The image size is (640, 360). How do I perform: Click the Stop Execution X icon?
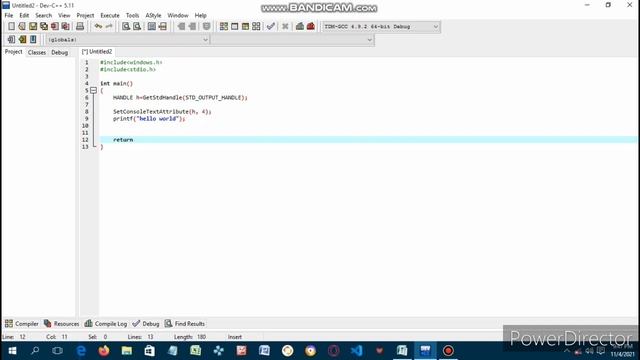[x=285, y=26]
